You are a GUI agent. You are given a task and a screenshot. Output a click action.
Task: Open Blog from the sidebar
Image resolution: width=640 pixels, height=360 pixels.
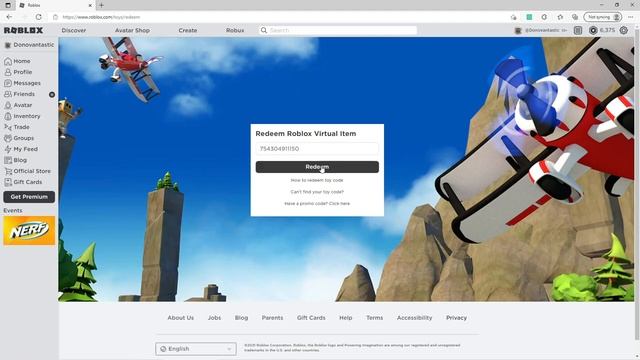click(x=16, y=160)
